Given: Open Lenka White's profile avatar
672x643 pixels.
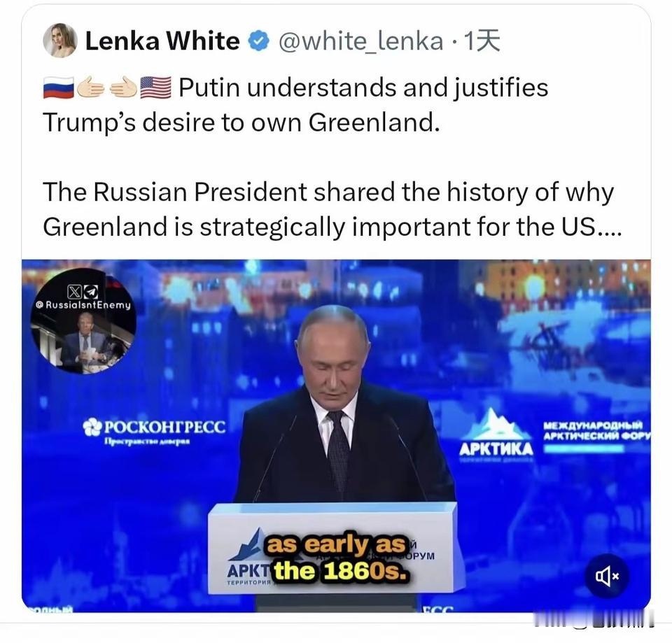Looking at the screenshot, I should pos(60,41).
